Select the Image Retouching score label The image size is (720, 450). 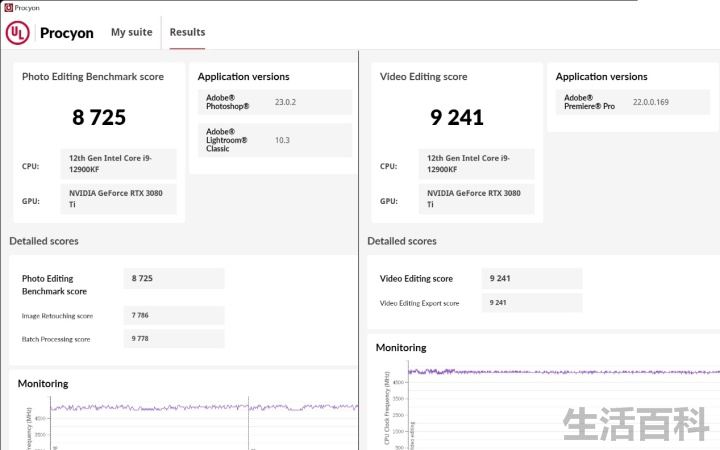coord(57,316)
